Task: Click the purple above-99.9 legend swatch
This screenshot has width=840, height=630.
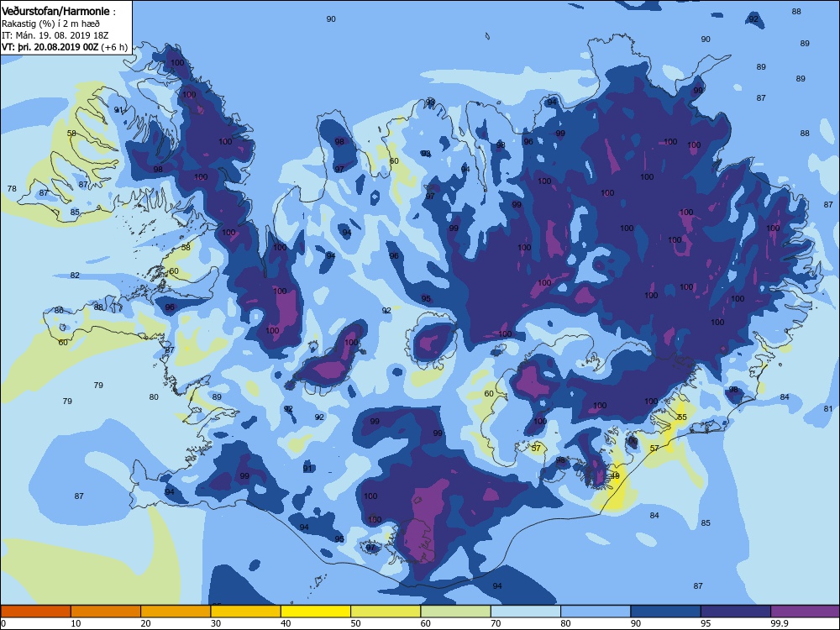Action: (x=806, y=612)
